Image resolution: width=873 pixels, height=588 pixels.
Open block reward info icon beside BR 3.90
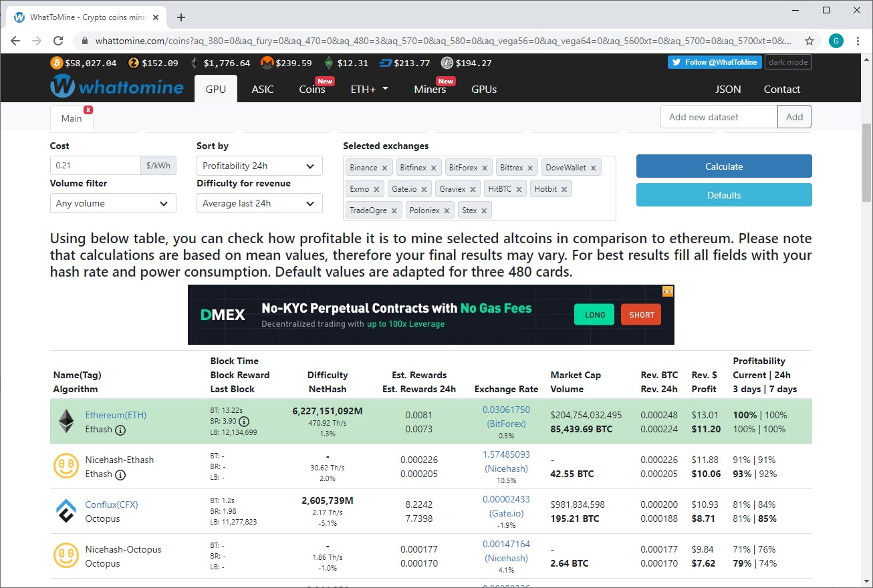244,422
